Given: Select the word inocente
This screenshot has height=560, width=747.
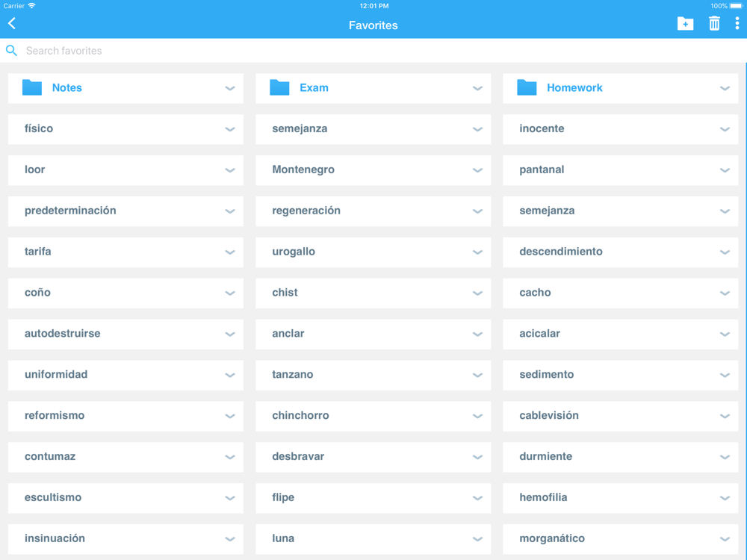Looking at the screenshot, I should (542, 128).
